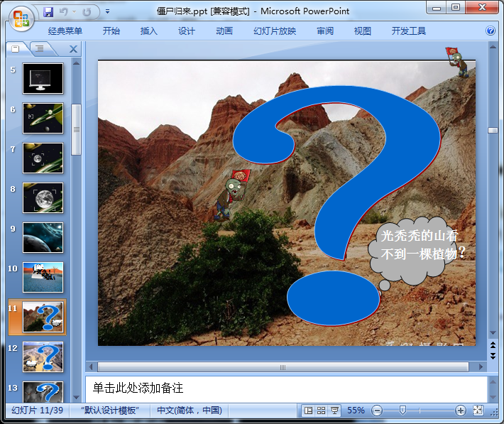
Task: Save the presentation with the floppy icon
Action: click(48, 12)
